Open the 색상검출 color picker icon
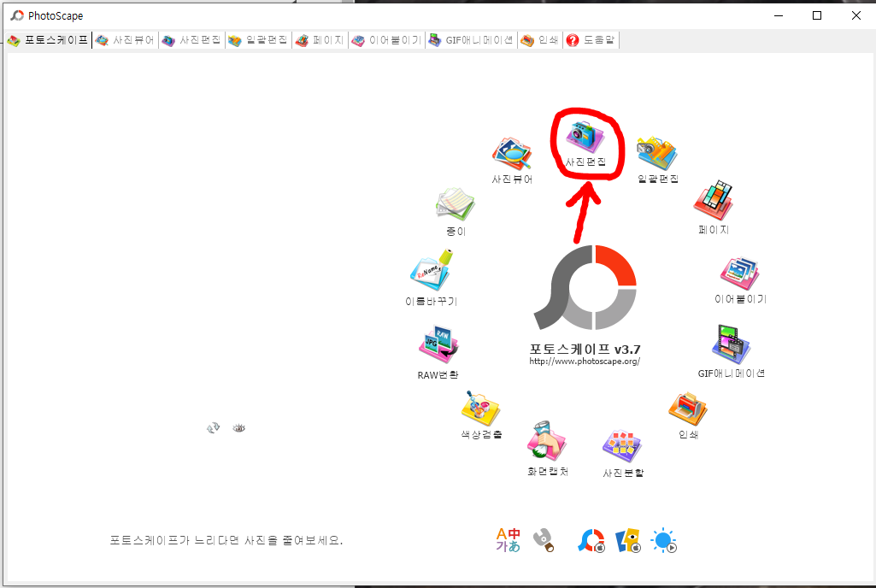The height and width of the screenshot is (588, 876). coord(480,408)
